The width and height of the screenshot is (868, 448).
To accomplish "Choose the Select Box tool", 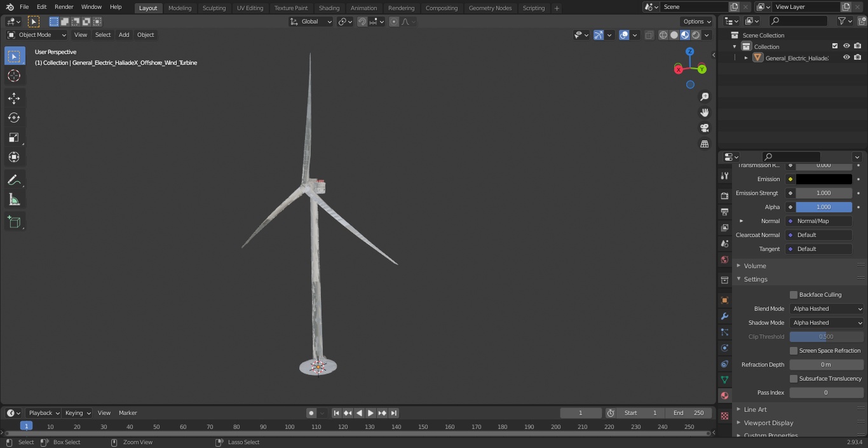I will (14, 56).
